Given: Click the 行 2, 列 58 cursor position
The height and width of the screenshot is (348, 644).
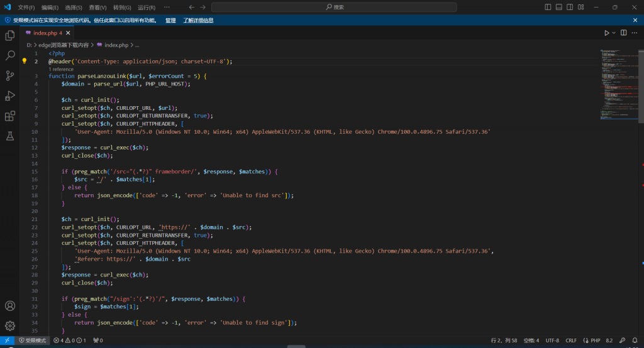Looking at the screenshot, I should click(504, 340).
